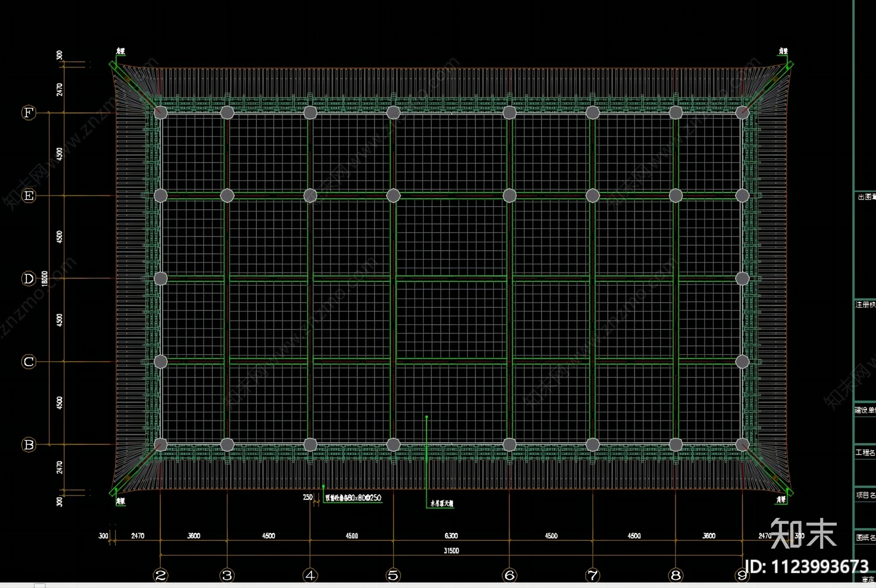Select the axis bubble labeled C
The image size is (876, 588).
[28, 362]
